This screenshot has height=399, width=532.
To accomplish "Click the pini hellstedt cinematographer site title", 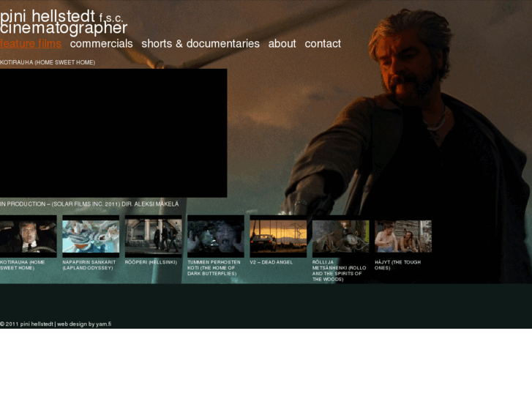I will pyautogui.click(x=64, y=22).
